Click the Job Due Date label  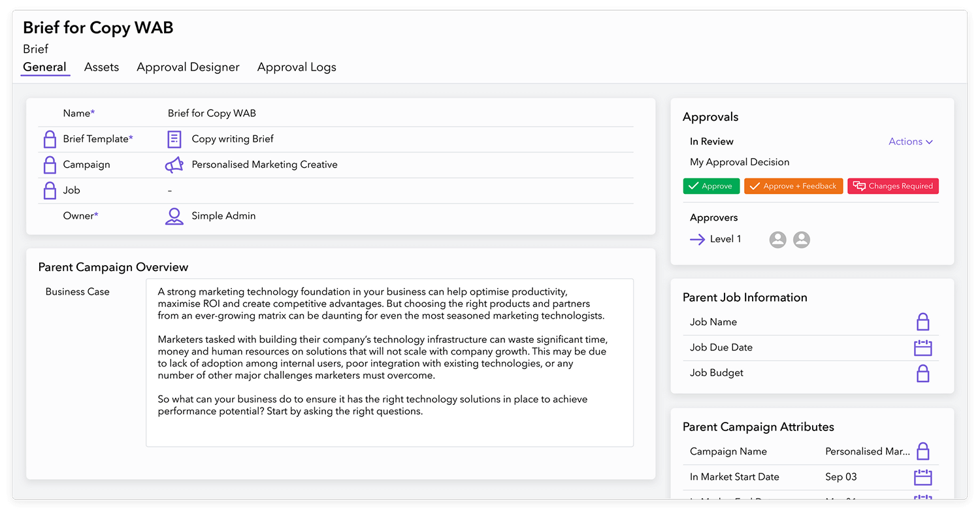[721, 347]
